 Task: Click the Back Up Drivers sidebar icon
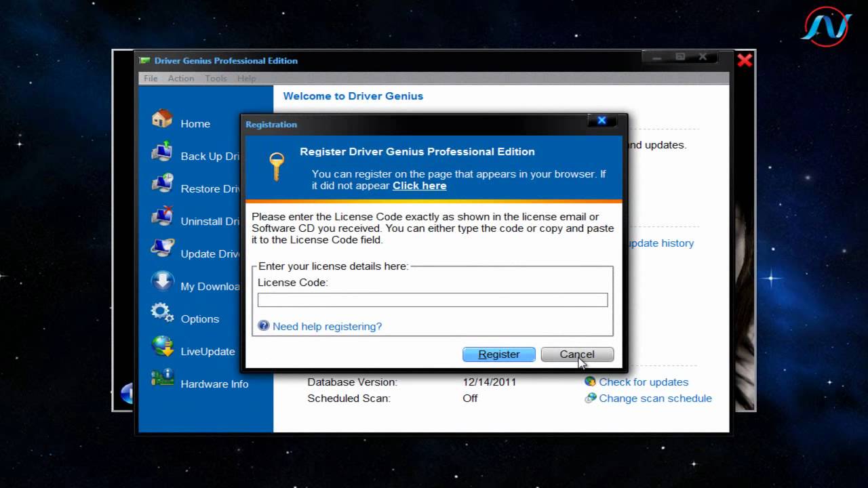point(162,151)
